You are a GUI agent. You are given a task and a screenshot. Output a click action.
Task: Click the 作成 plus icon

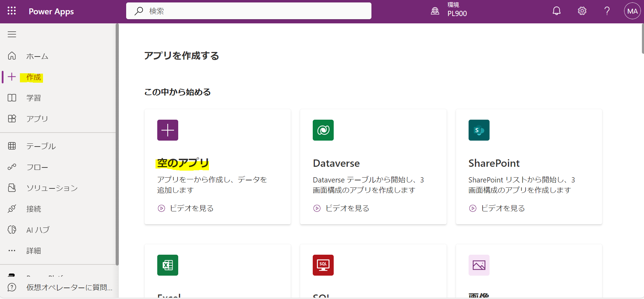coord(12,77)
